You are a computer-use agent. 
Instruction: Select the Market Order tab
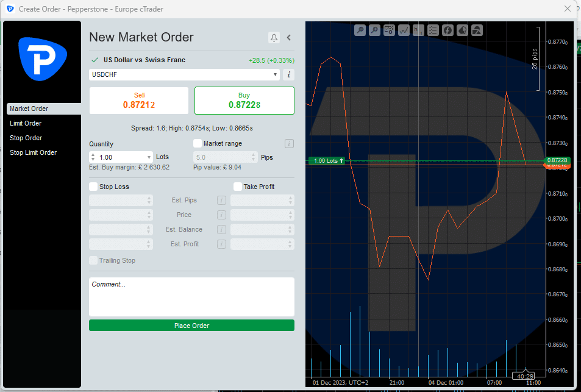(x=44, y=109)
